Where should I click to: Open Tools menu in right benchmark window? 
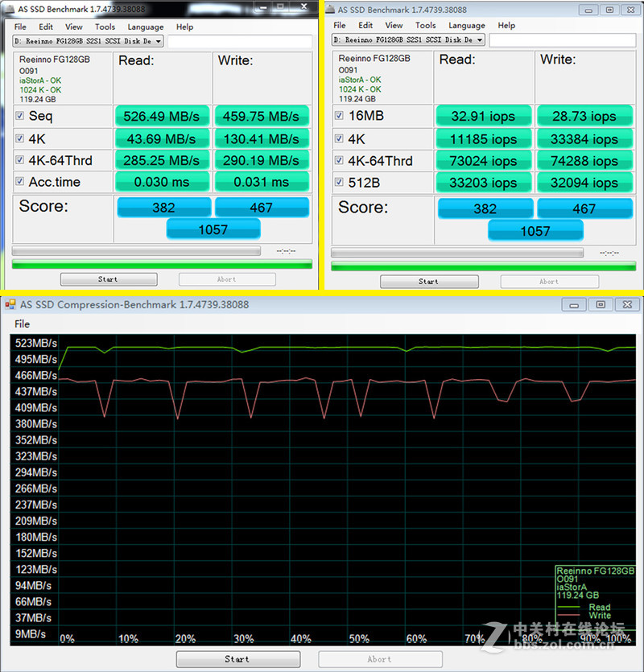(425, 25)
